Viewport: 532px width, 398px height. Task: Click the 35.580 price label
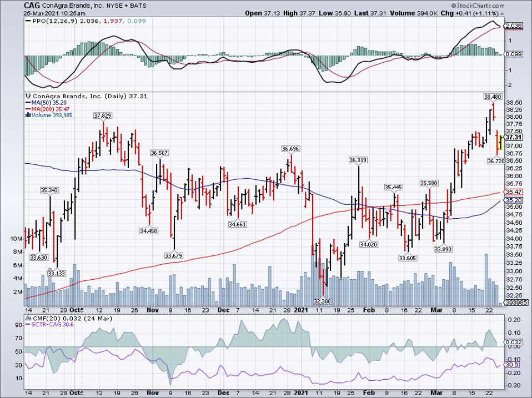pos(429,183)
